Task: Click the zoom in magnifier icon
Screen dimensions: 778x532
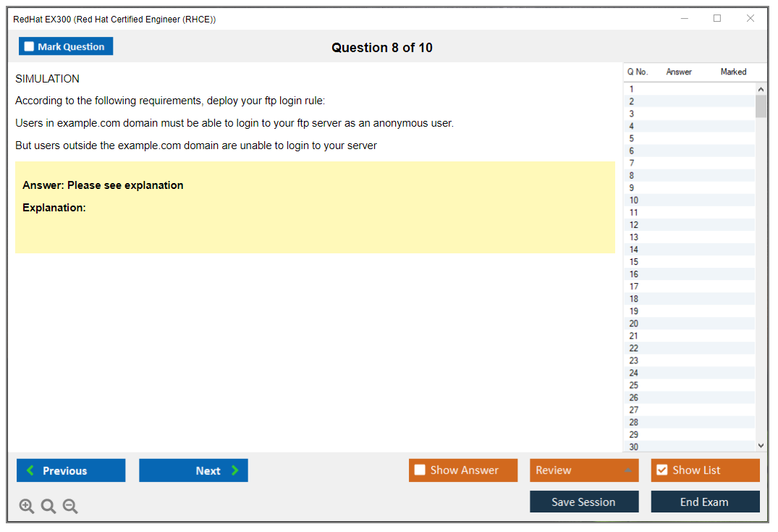Action: point(27,507)
